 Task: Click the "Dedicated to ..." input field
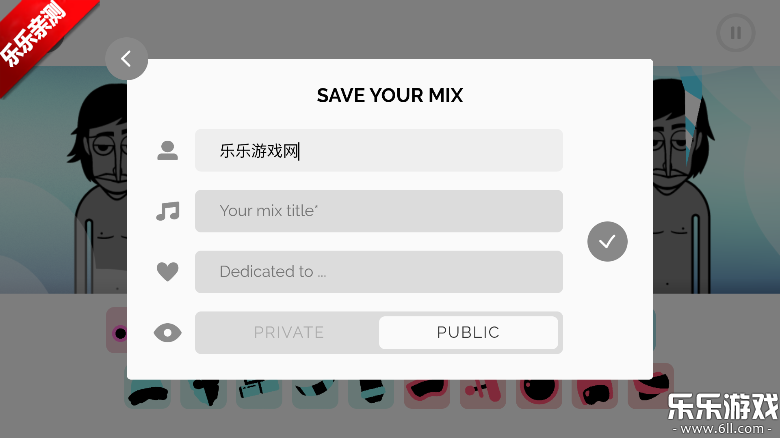(x=378, y=272)
